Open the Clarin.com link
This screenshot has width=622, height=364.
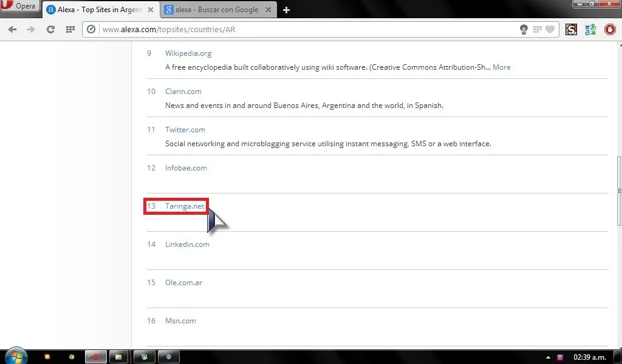pos(183,92)
